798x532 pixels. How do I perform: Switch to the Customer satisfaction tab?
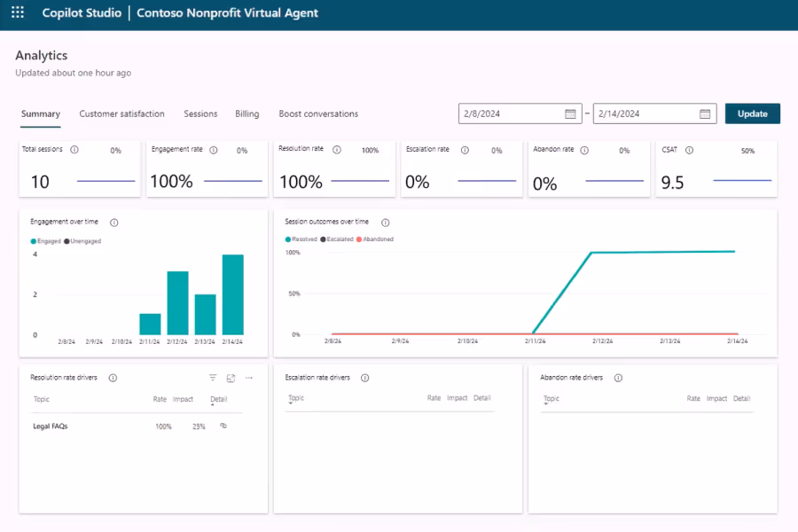(121, 114)
